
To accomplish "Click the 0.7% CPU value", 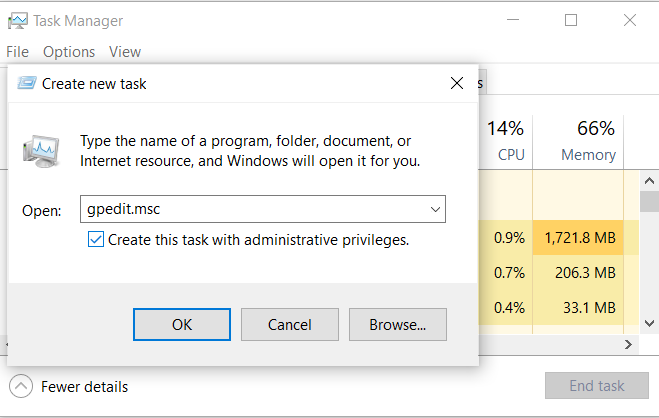I will [x=509, y=273].
